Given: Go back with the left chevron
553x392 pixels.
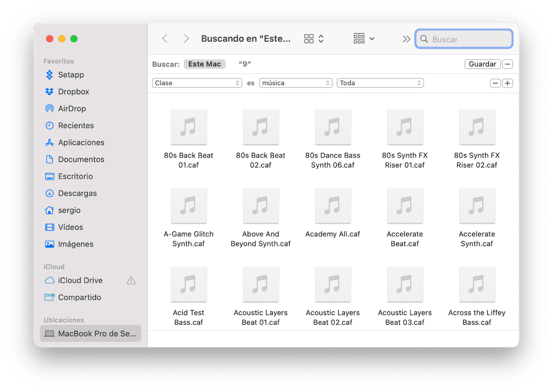Looking at the screenshot, I should point(165,39).
